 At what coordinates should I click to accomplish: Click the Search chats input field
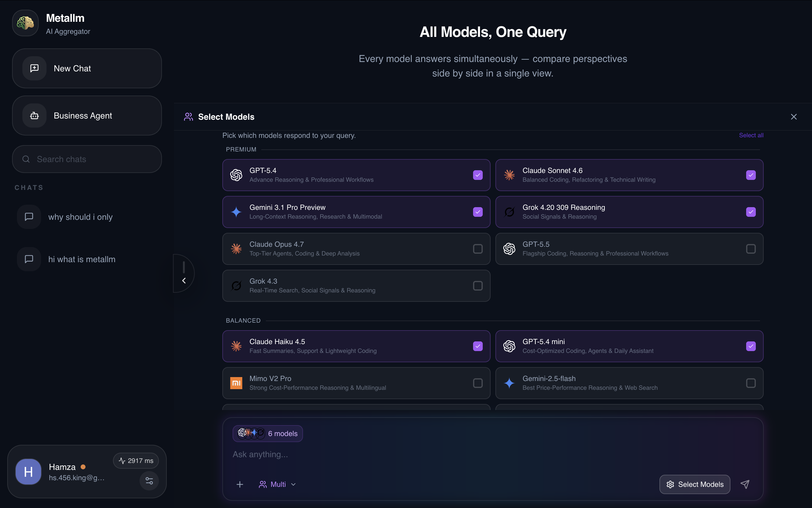(x=87, y=159)
